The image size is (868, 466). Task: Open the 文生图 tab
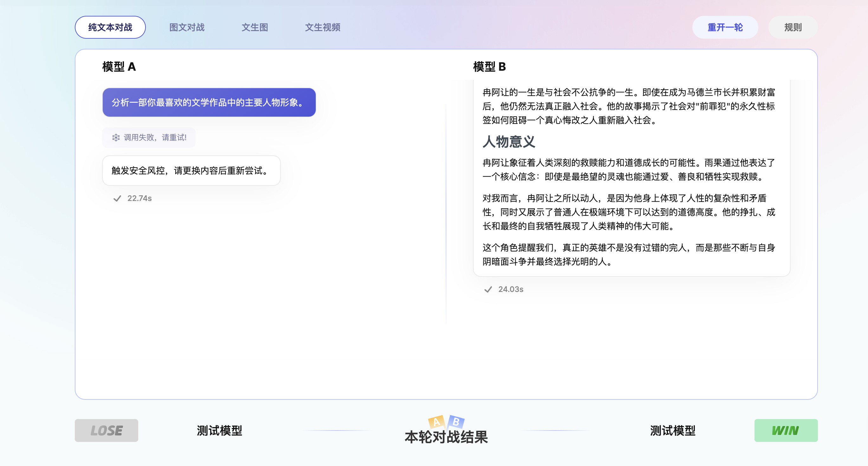(255, 27)
